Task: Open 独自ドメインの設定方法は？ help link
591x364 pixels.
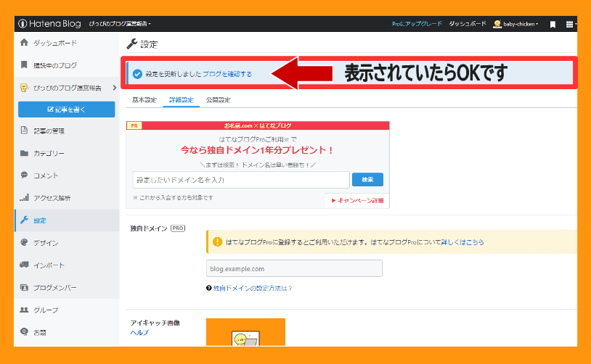Action: [x=253, y=289]
